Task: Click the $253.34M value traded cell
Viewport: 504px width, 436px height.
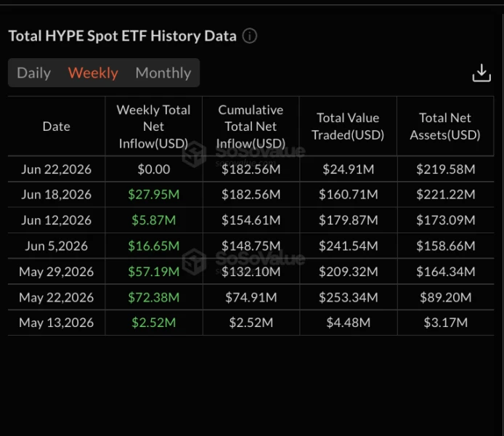Action: (348, 297)
